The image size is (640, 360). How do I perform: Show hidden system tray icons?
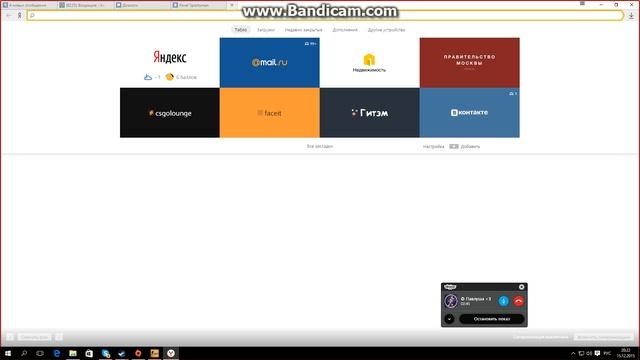pyautogui.click(x=573, y=353)
